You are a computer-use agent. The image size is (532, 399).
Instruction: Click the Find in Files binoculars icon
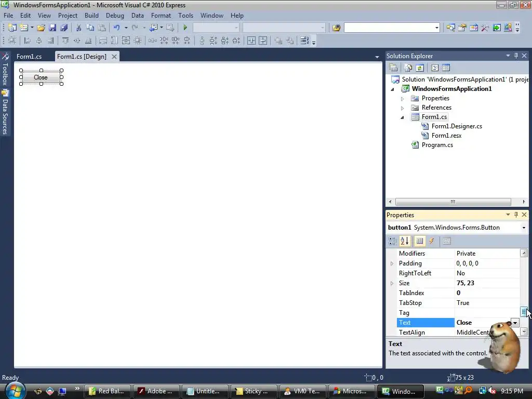pyautogui.click(x=336, y=28)
